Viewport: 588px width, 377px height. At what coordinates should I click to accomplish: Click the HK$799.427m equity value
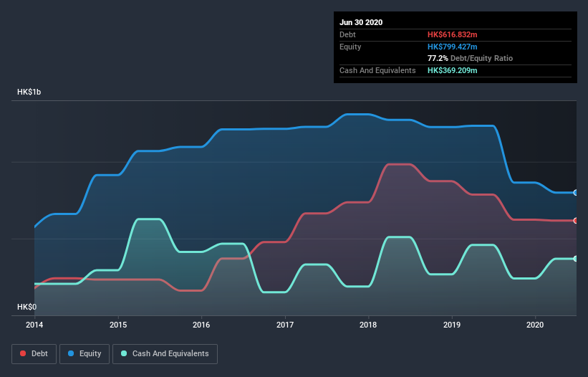[452, 47]
